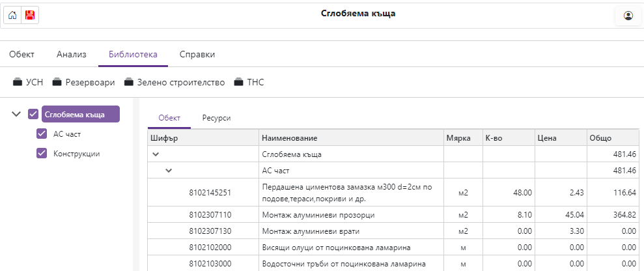This screenshot has width=644, height=271.
Task: Open the user account menu icon
Action: [x=628, y=16]
